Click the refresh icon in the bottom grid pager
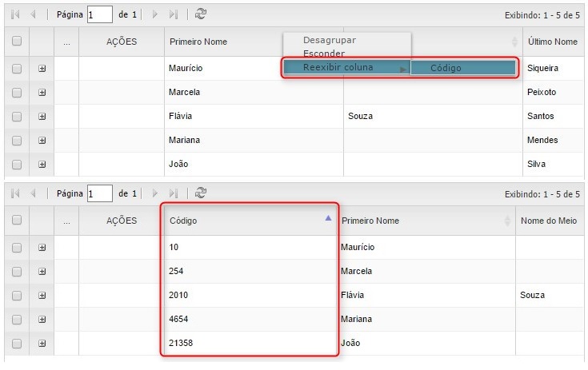Screen dimensions: 588x370 [x=201, y=193]
